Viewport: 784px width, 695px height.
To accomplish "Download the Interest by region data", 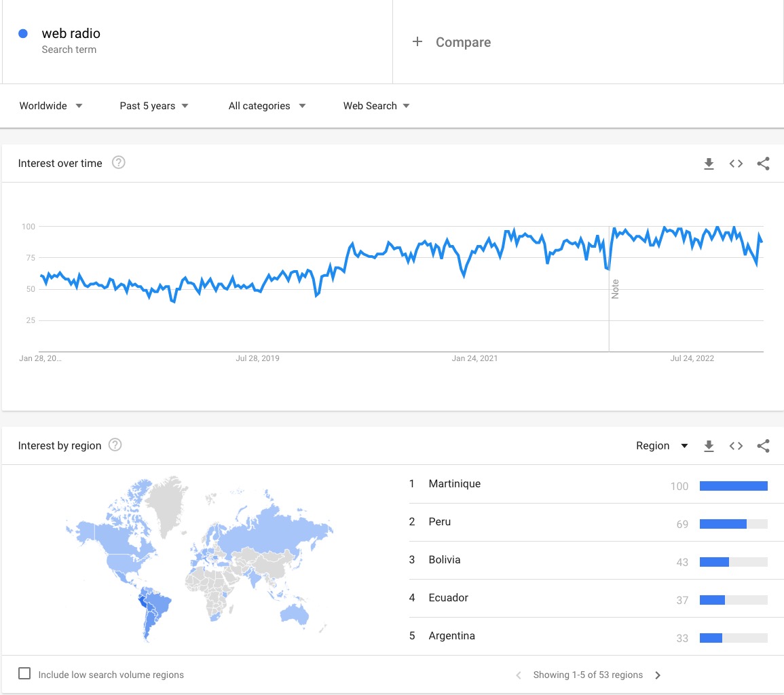I will 709,446.
